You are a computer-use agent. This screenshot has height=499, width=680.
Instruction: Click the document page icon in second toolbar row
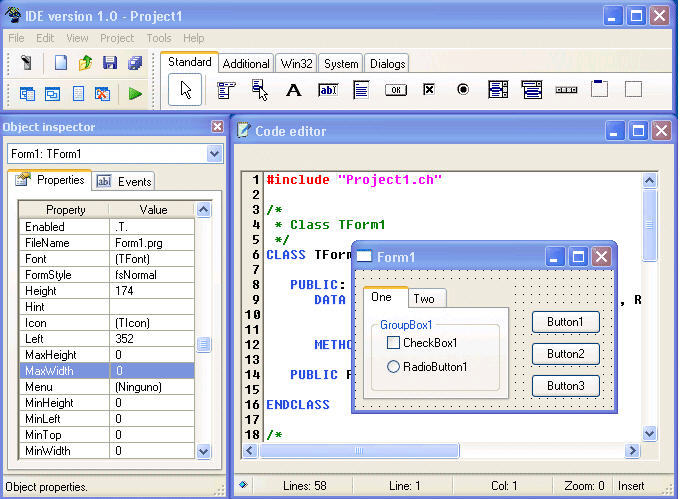pos(78,94)
